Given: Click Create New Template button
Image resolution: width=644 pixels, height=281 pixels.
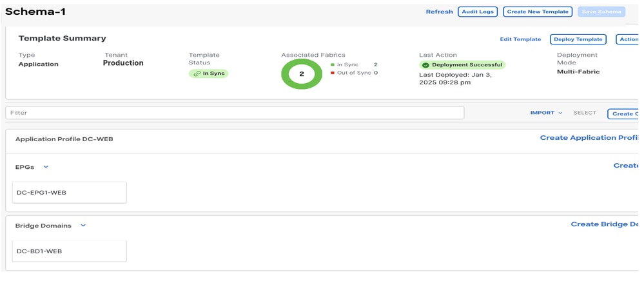Looking at the screenshot, I should point(538,12).
